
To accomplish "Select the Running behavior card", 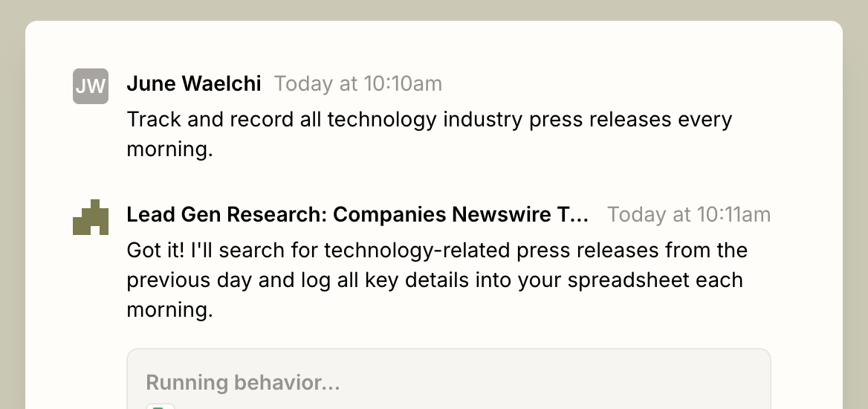I will [x=448, y=379].
